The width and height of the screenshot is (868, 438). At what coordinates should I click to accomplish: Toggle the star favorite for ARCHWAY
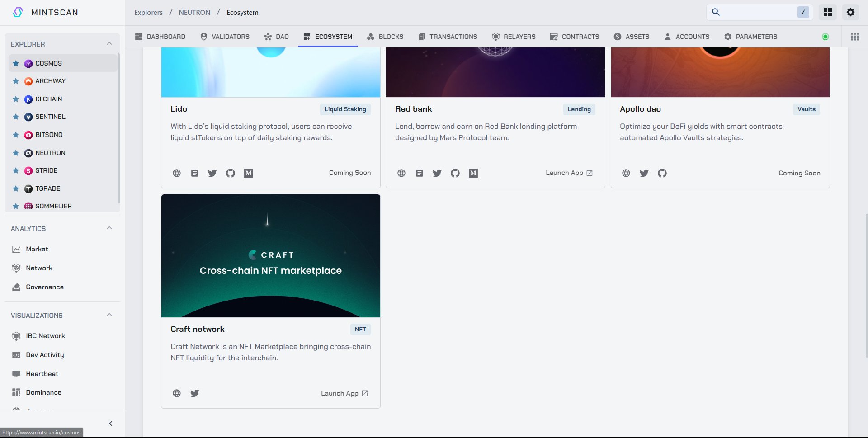click(x=16, y=81)
